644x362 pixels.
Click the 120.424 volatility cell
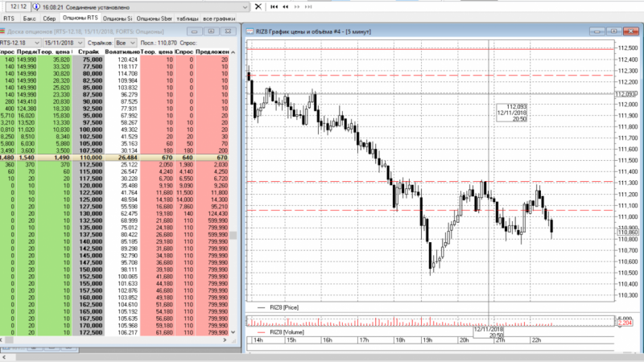click(122, 60)
